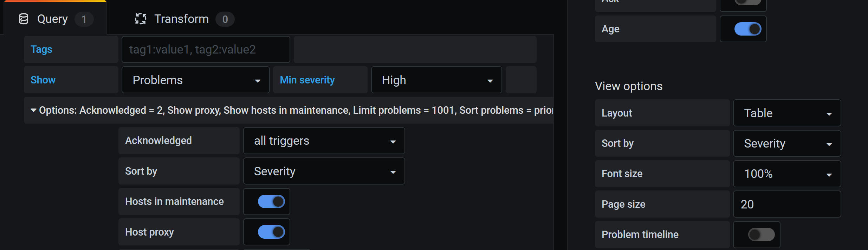Click the Min severity label
Screen dimensions: 868x250
pos(307,80)
